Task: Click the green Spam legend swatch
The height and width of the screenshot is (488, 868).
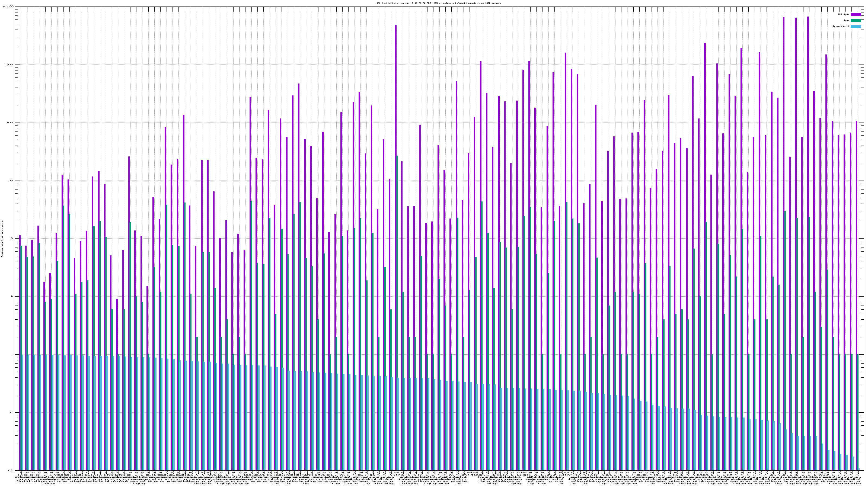Action: tap(856, 21)
